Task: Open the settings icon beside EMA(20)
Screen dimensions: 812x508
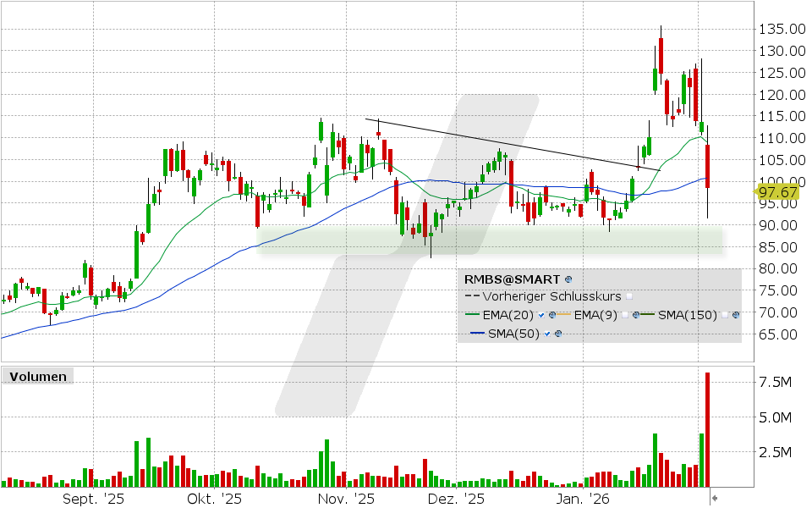Action: tap(552, 315)
